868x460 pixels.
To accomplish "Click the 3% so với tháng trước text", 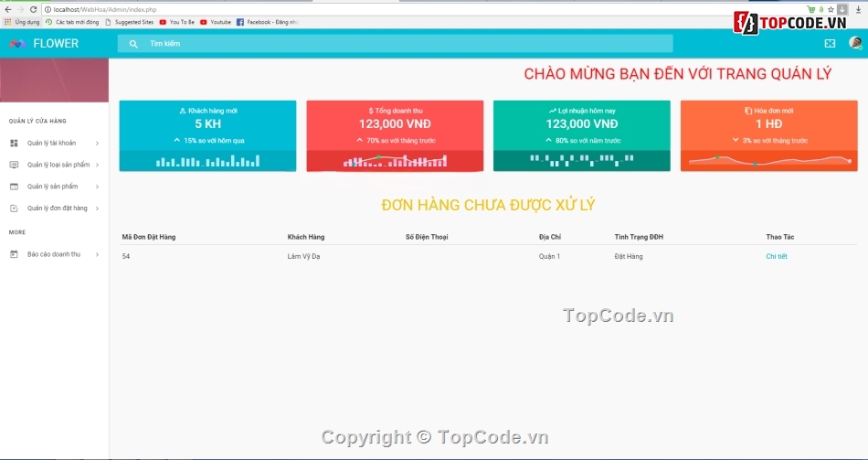I will click(775, 141).
